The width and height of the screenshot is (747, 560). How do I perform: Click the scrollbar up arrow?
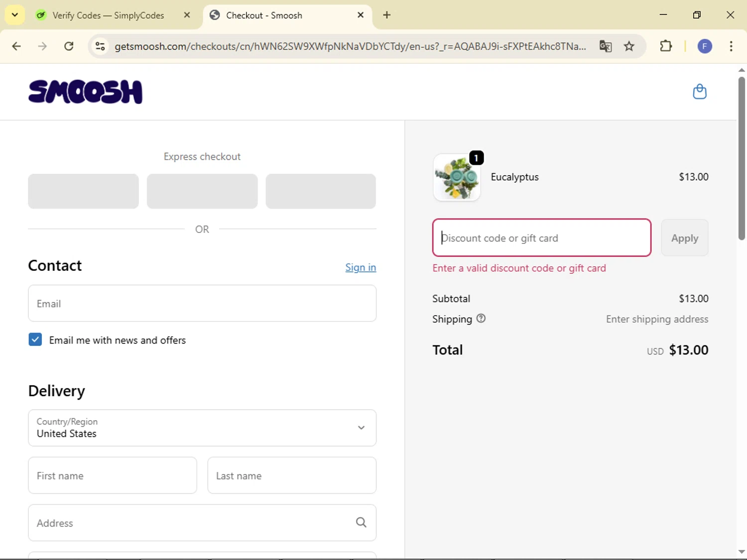coord(742,70)
